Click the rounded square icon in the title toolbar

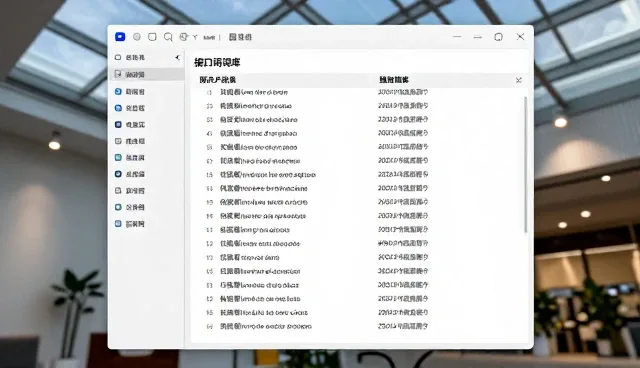point(152,37)
